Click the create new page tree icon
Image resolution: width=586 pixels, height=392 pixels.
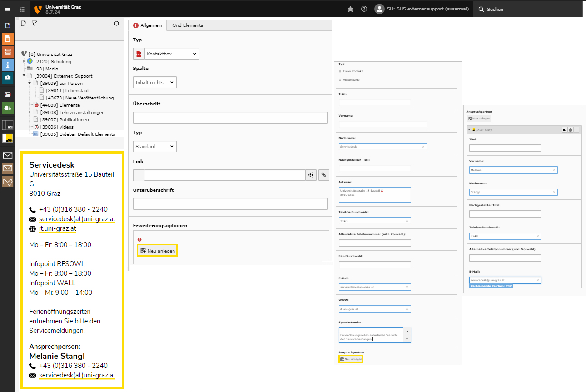tap(24, 24)
